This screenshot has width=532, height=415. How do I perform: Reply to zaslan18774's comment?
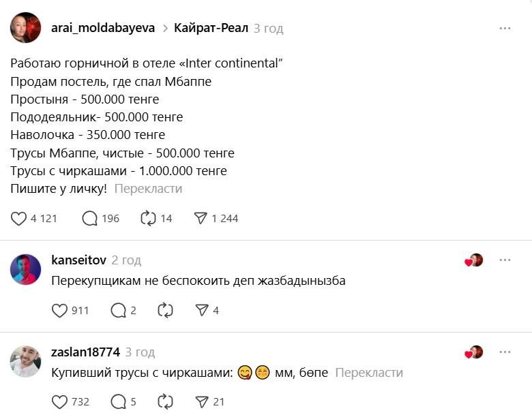tap(118, 401)
